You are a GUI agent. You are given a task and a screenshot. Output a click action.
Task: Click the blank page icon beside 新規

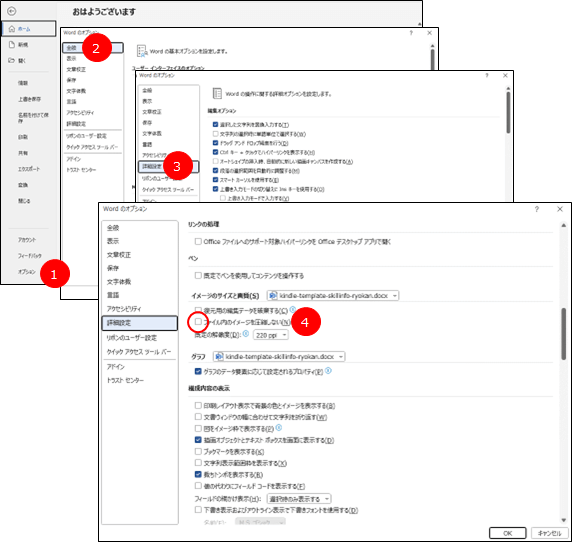point(12,44)
